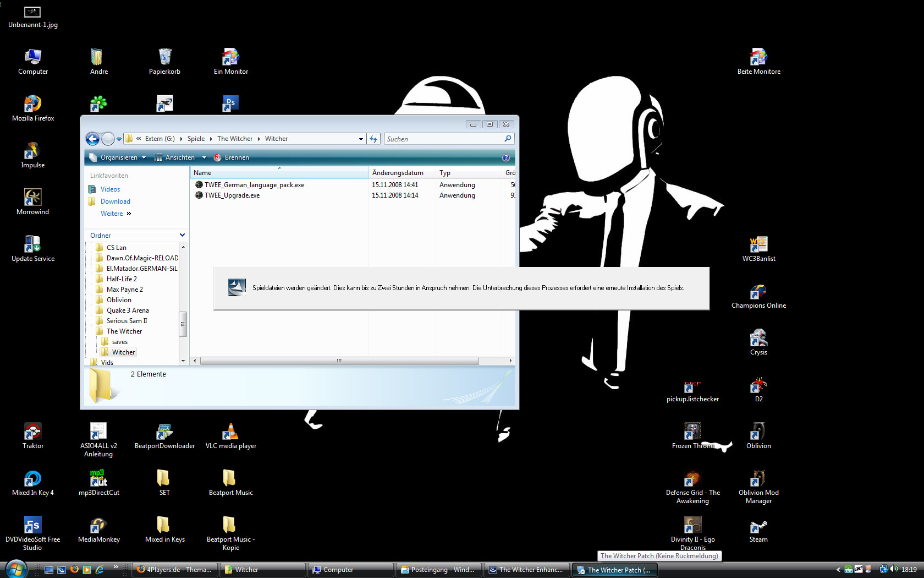Image resolution: width=924 pixels, height=578 pixels.
Task: Show hidden system tray icons
Action: click(838, 570)
